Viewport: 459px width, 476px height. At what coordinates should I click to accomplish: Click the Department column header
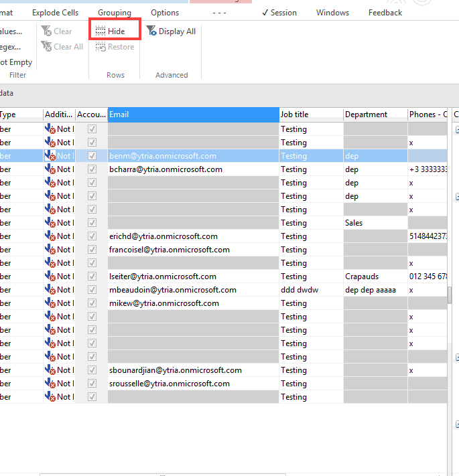pyautogui.click(x=375, y=114)
